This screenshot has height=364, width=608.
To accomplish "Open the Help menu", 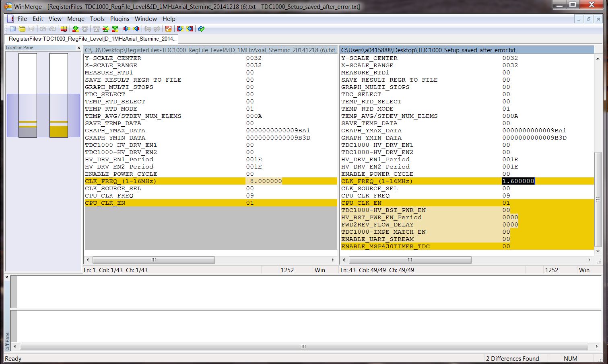I will pyautogui.click(x=169, y=19).
